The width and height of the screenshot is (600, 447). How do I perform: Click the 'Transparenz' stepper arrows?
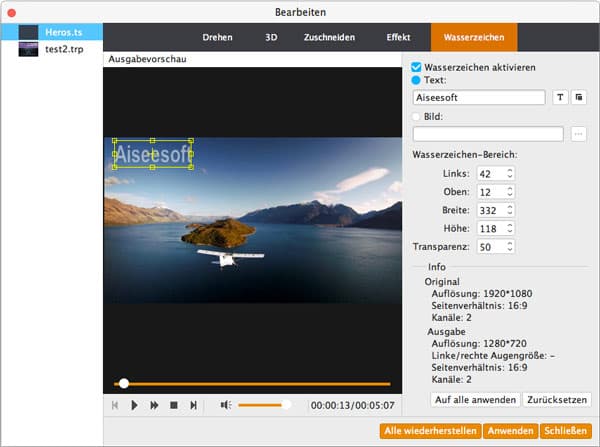pyautogui.click(x=510, y=246)
